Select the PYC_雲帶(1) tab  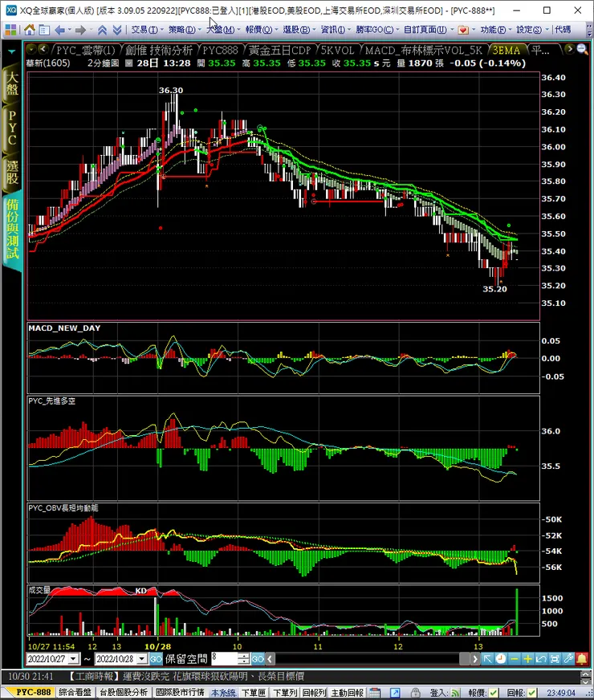coord(86,51)
